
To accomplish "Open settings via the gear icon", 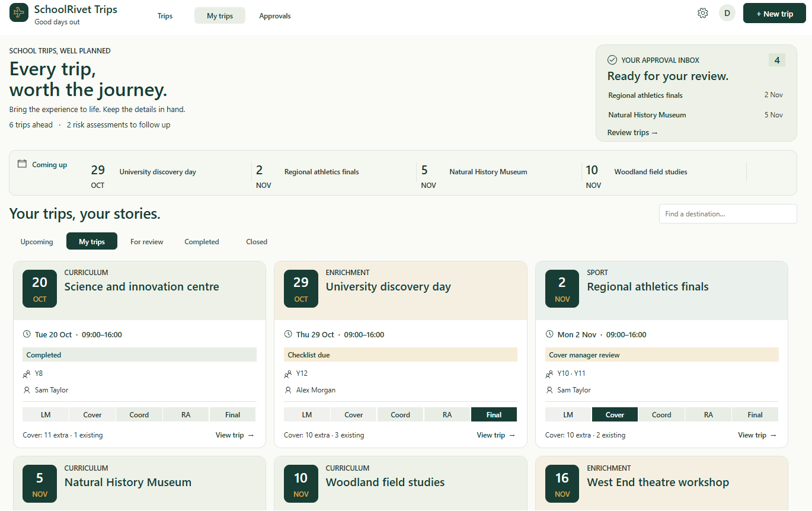I will point(703,13).
